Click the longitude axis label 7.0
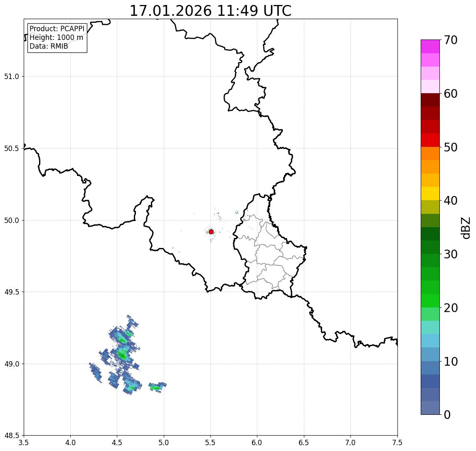Viewport: 476px width, 451px height. (350, 443)
